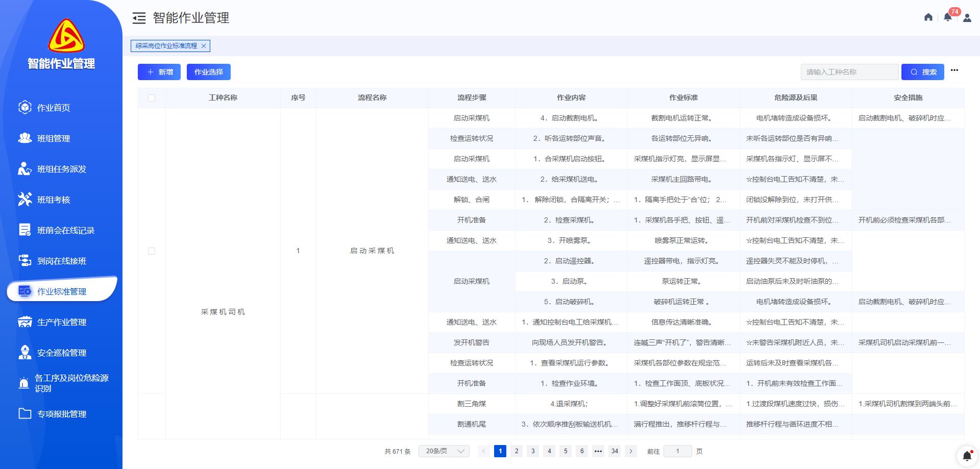Check the row checkbox for 启动采煤机
This screenshot has width=980, height=469.
click(x=152, y=251)
